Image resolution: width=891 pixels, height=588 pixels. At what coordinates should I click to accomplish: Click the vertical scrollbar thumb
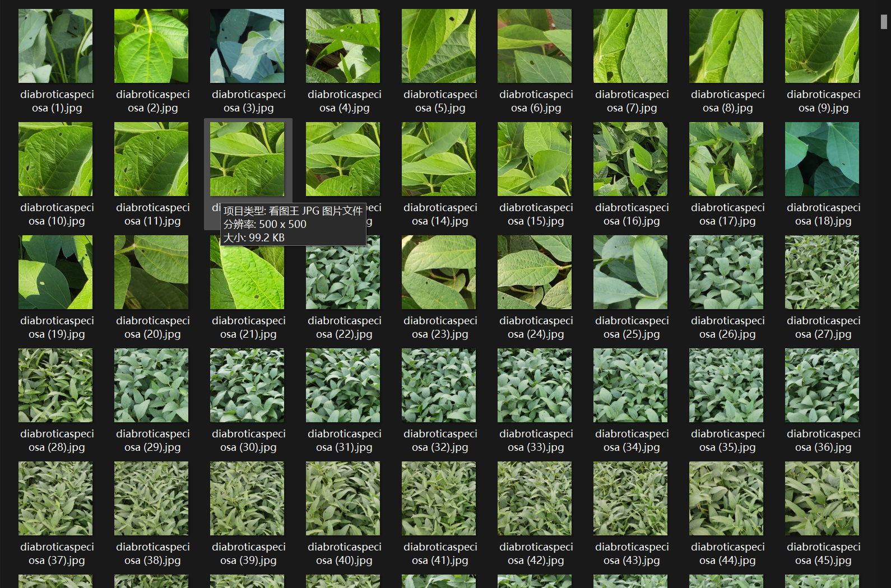[884, 22]
